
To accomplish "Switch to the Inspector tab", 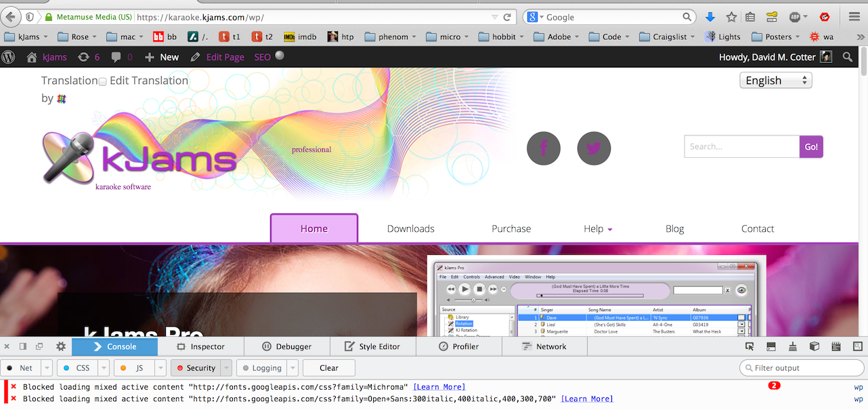I will pyautogui.click(x=200, y=346).
